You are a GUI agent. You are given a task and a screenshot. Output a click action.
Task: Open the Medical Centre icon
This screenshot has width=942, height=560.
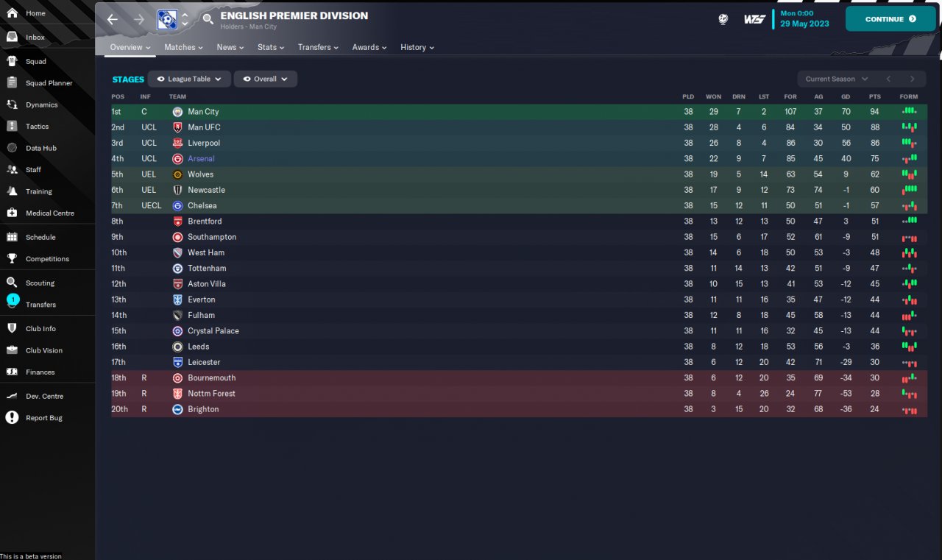[12, 213]
